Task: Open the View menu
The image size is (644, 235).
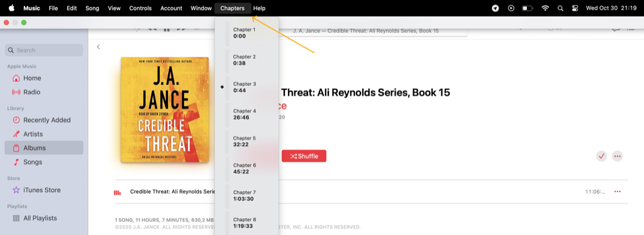Action: coord(114,8)
